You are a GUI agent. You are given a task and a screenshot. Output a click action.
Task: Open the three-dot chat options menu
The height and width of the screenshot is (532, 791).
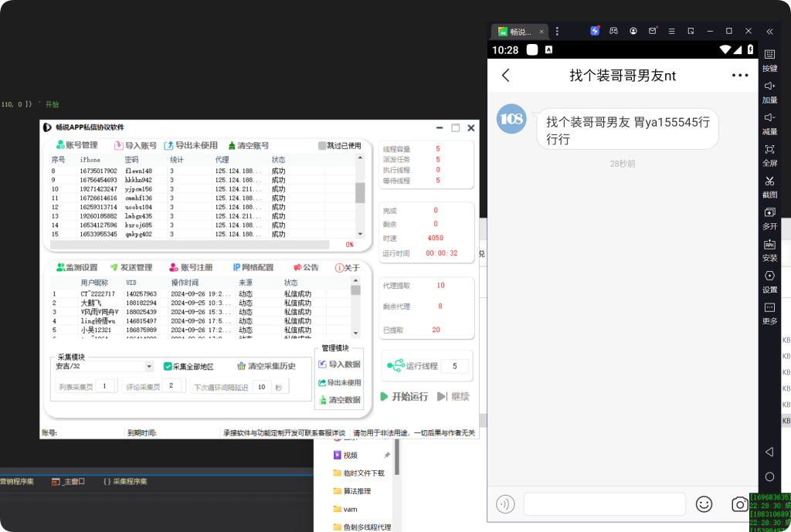(x=740, y=76)
